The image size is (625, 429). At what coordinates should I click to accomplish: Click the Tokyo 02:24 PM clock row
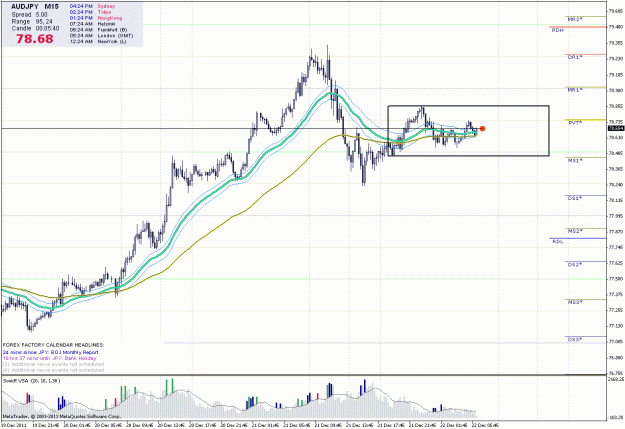91,12
